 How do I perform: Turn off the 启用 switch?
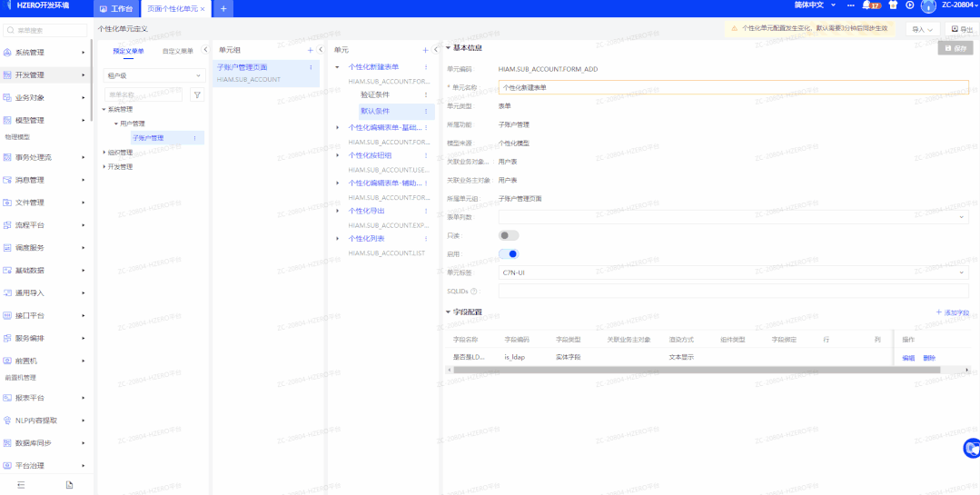509,254
